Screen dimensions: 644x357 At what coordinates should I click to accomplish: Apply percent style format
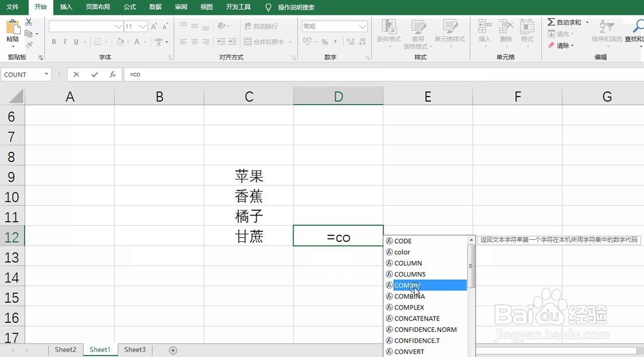click(325, 42)
